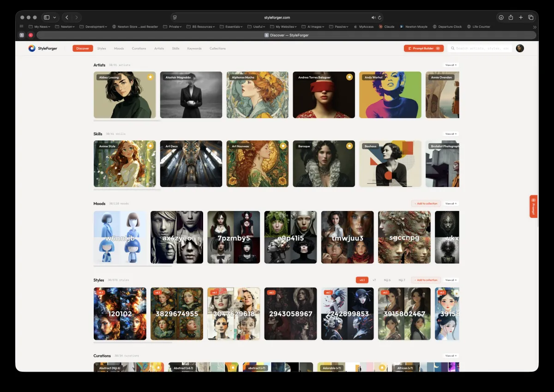Viewport: 554px width, 392px height.
Task: Open new tab with plus icon
Action: pos(521,18)
